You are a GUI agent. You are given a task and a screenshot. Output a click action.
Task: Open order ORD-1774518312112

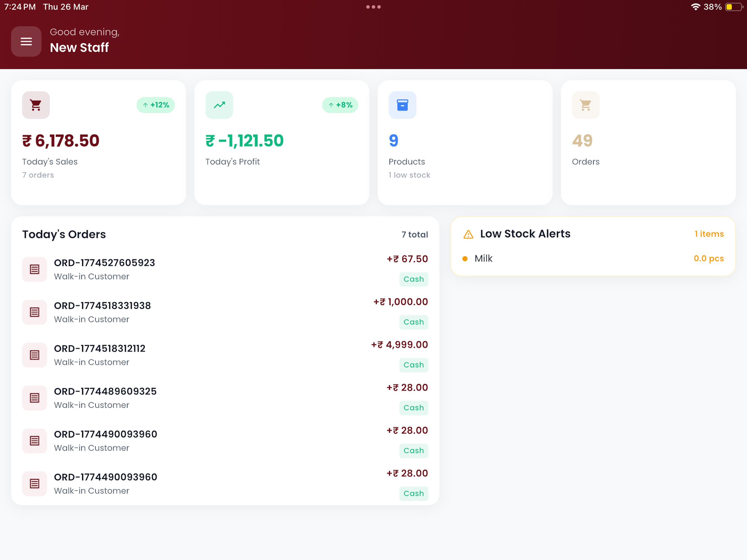225,355
